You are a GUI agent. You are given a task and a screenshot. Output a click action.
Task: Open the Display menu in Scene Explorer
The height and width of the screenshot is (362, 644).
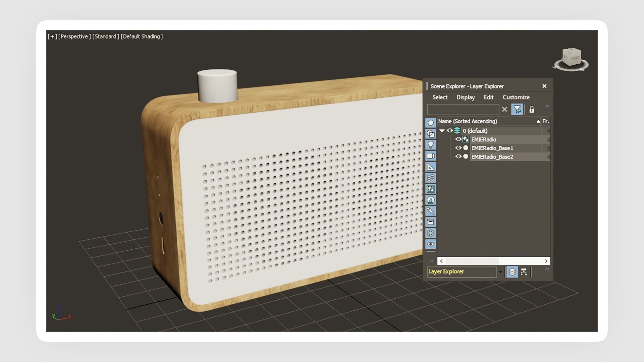[466, 97]
